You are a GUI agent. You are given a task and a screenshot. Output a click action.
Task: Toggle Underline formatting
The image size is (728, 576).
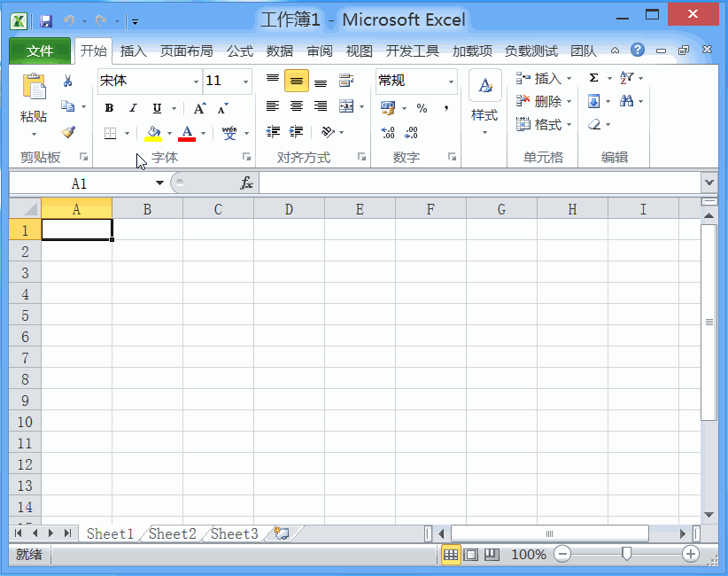pyautogui.click(x=157, y=108)
